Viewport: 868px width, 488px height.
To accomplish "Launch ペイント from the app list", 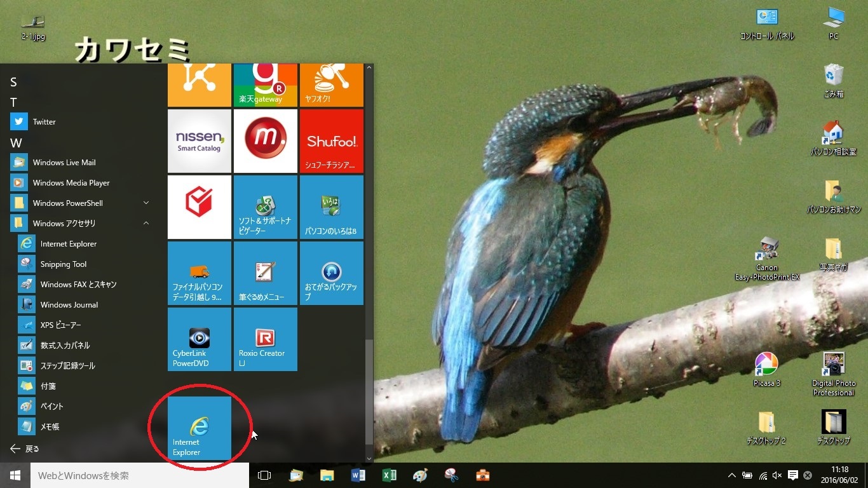I will pos(84,406).
